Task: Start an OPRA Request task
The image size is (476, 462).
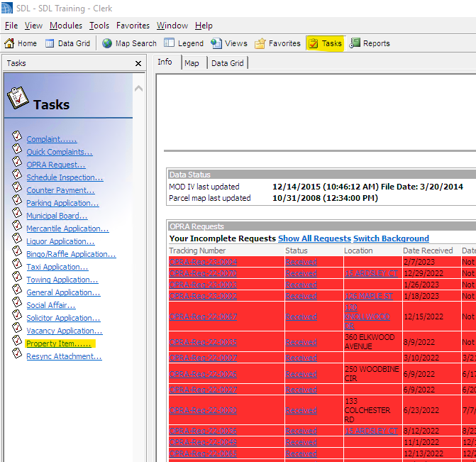Action: [x=56, y=165]
